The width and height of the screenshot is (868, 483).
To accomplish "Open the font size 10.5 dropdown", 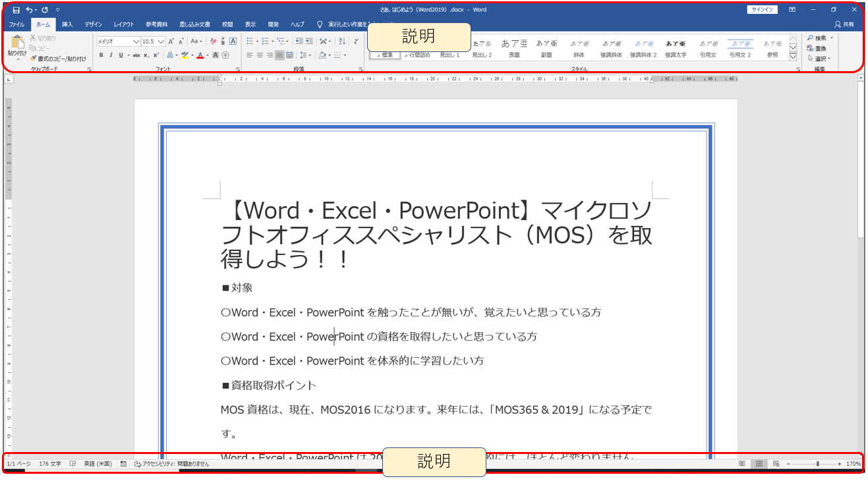I will [161, 41].
